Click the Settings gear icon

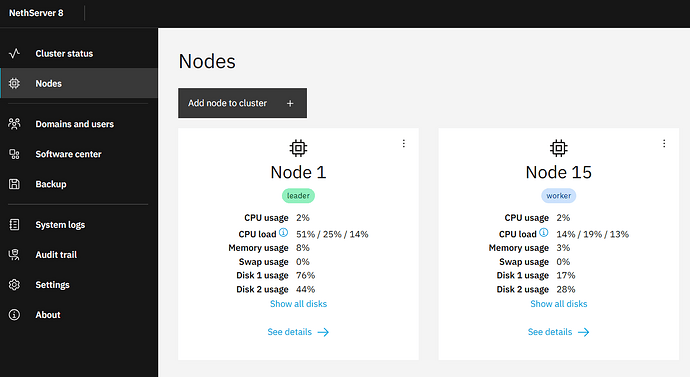(14, 285)
